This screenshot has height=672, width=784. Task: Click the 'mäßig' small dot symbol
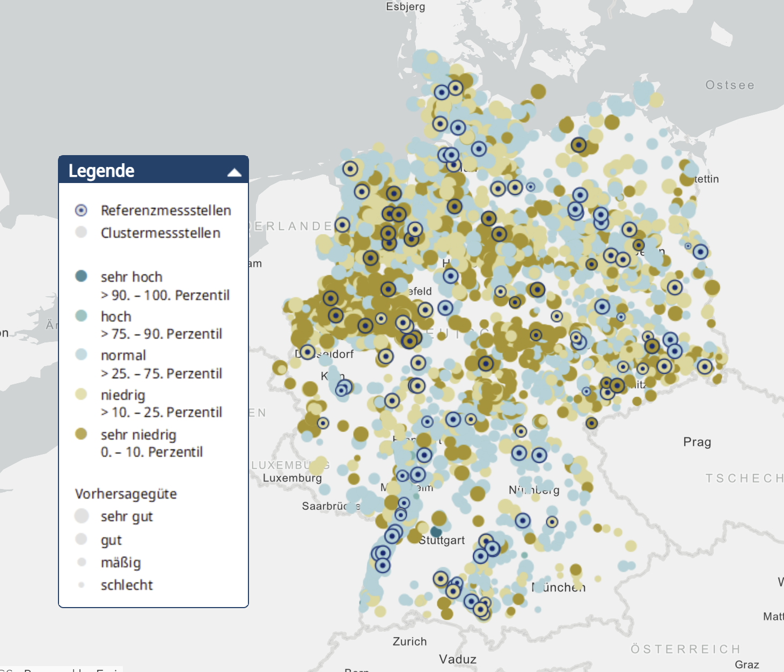(82, 562)
